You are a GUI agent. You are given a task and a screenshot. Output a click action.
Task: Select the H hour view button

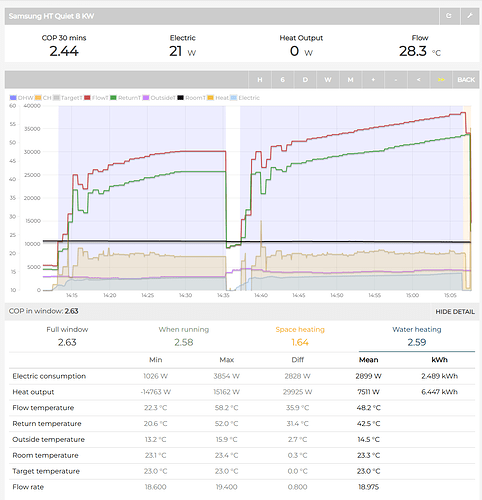pos(260,80)
